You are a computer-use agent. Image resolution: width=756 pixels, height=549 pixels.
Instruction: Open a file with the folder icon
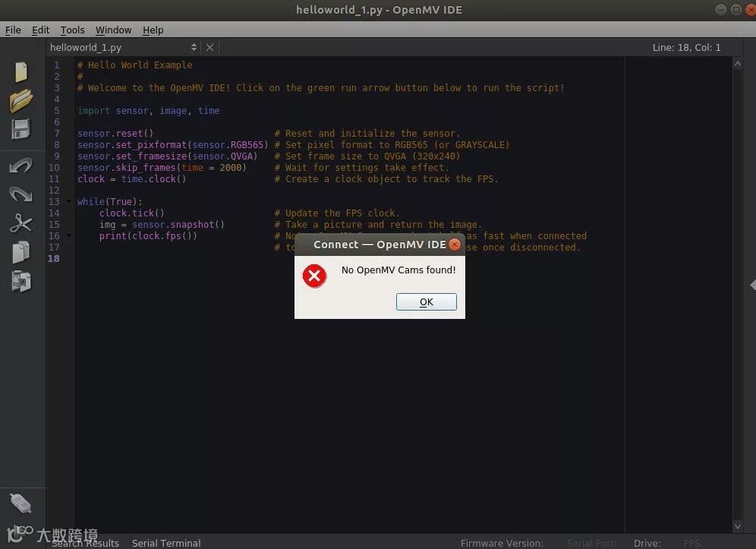coord(21,100)
